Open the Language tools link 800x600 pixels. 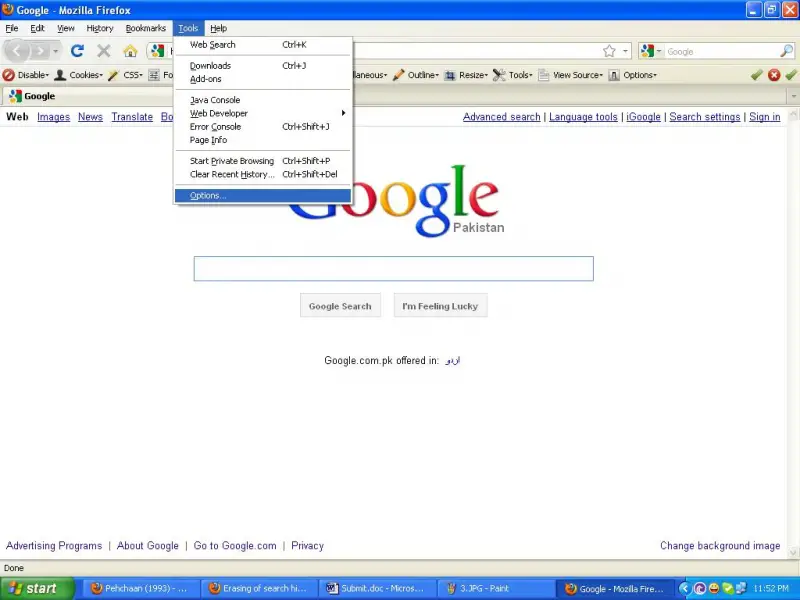pyautogui.click(x=583, y=117)
